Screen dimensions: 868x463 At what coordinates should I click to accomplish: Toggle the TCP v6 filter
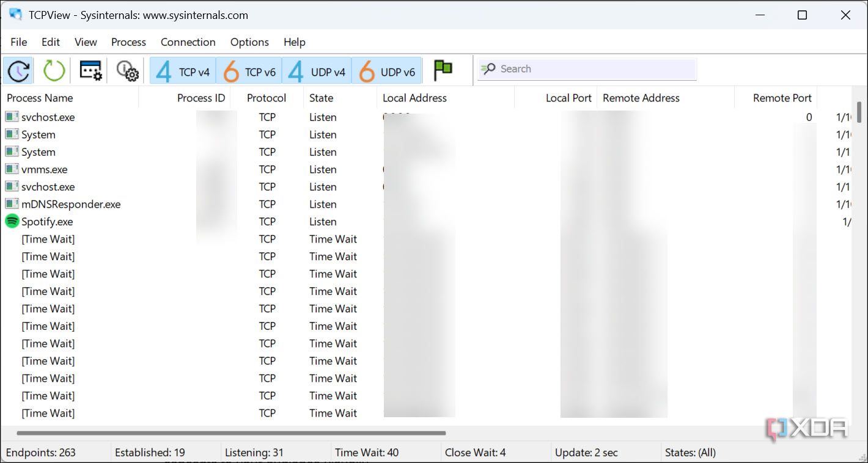249,71
